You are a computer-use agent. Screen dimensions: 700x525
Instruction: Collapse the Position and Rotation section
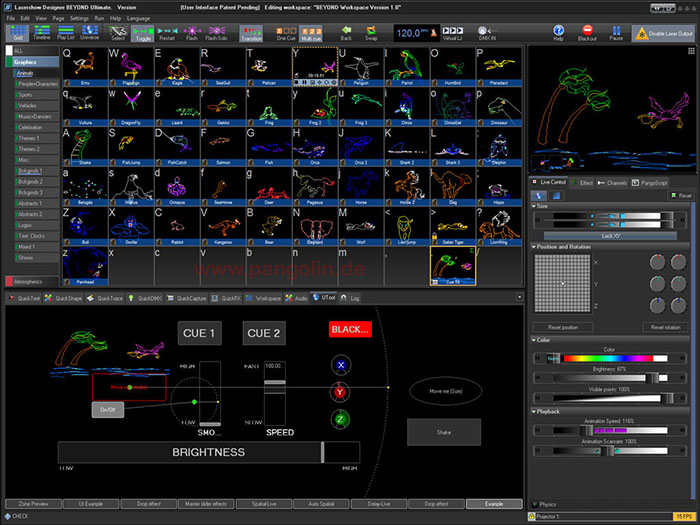tap(534, 246)
